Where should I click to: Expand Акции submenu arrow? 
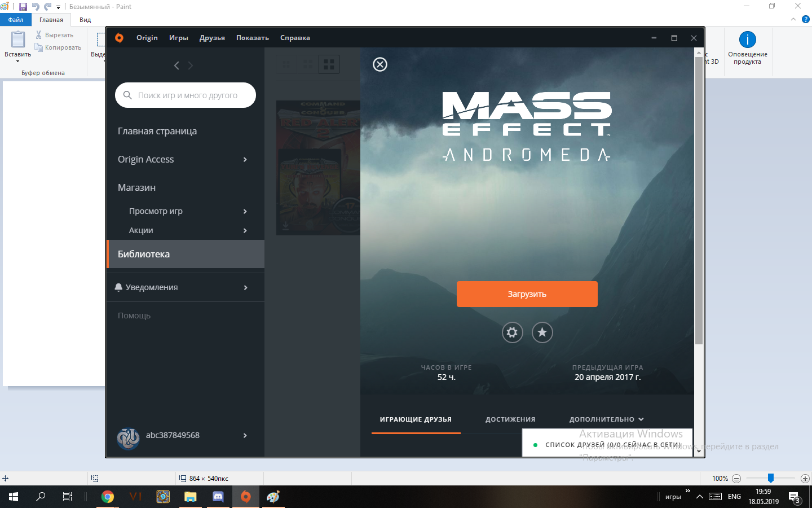click(x=245, y=231)
